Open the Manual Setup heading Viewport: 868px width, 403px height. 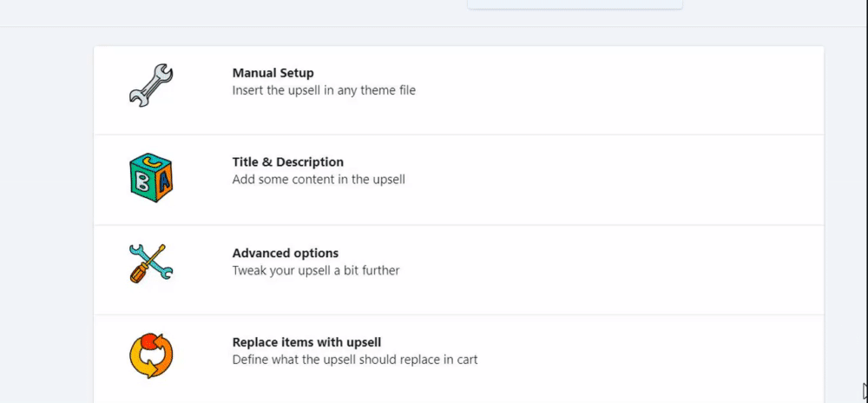click(x=273, y=73)
